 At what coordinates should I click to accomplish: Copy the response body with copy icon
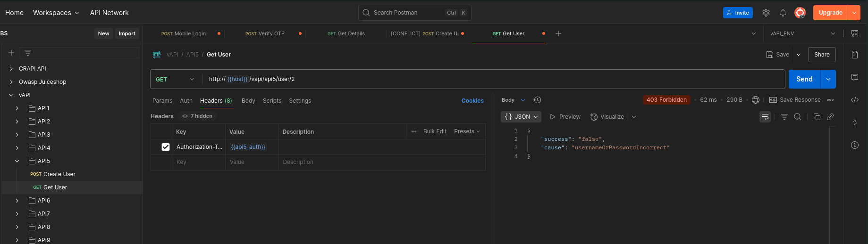(817, 117)
